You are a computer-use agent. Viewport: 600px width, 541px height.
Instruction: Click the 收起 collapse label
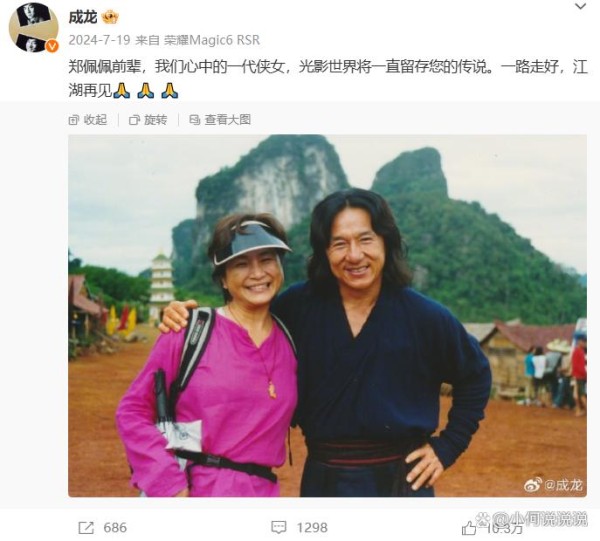point(95,120)
